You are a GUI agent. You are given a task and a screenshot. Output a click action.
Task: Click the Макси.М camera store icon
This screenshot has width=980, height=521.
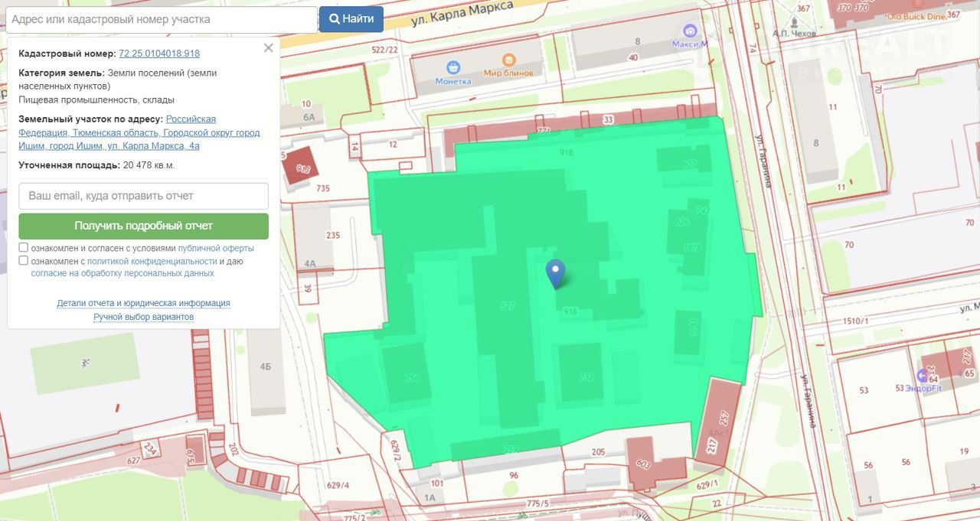click(691, 31)
